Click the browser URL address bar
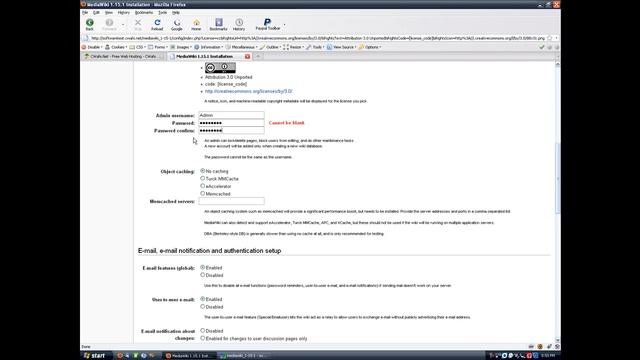 [x=318, y=38]
